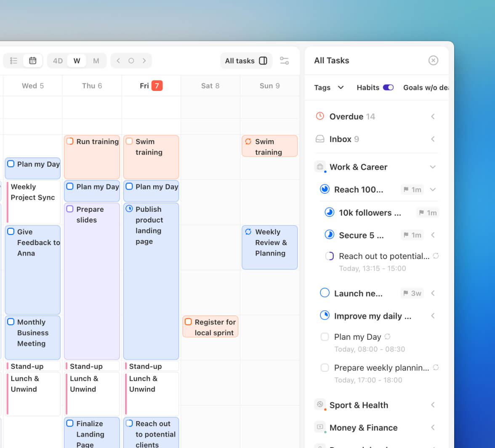Image resolution: width=495 pixels, height=448 pixels.
Task: Collapse the Reach 100... goal
Action: 433,189
